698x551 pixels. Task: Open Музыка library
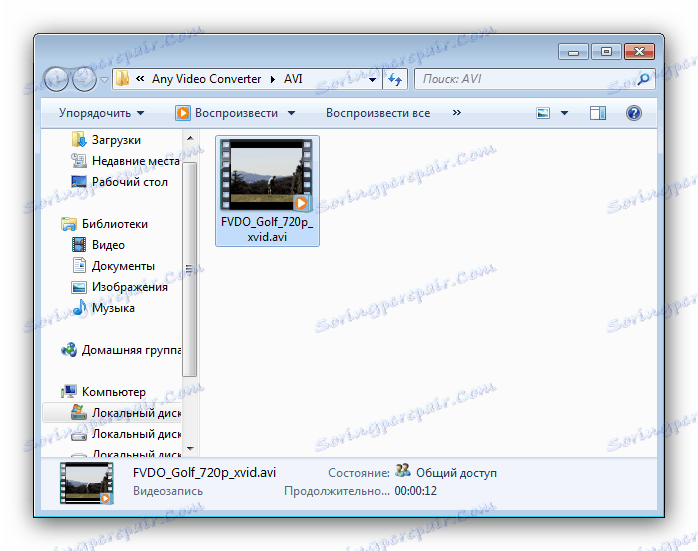click(113, 308)
